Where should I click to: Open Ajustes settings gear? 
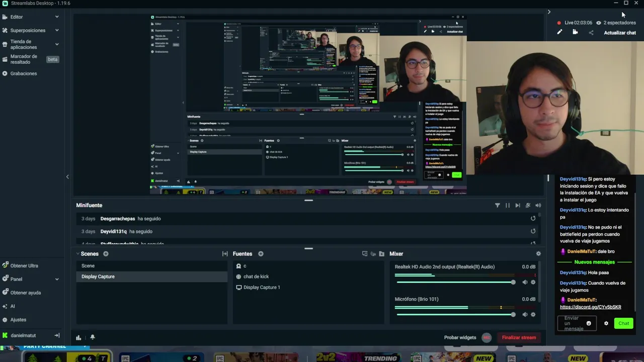click(x=5, y=320)
